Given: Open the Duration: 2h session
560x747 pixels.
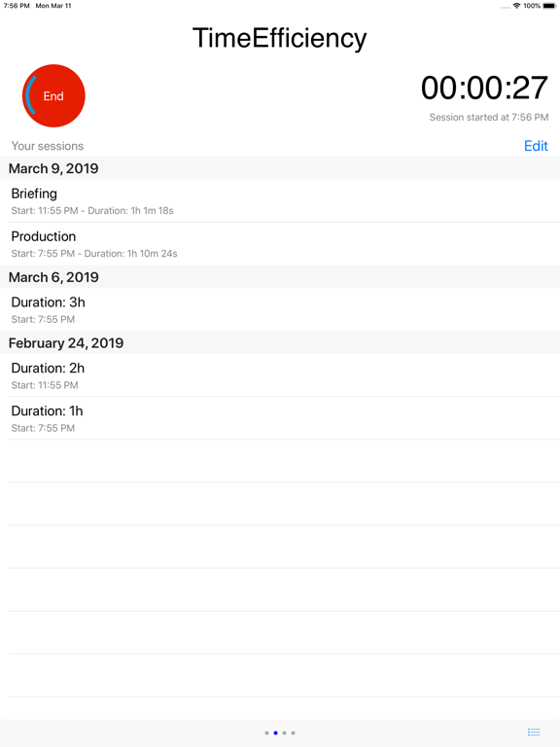Looking at the screenshot, I should click(x=280, y=375).
